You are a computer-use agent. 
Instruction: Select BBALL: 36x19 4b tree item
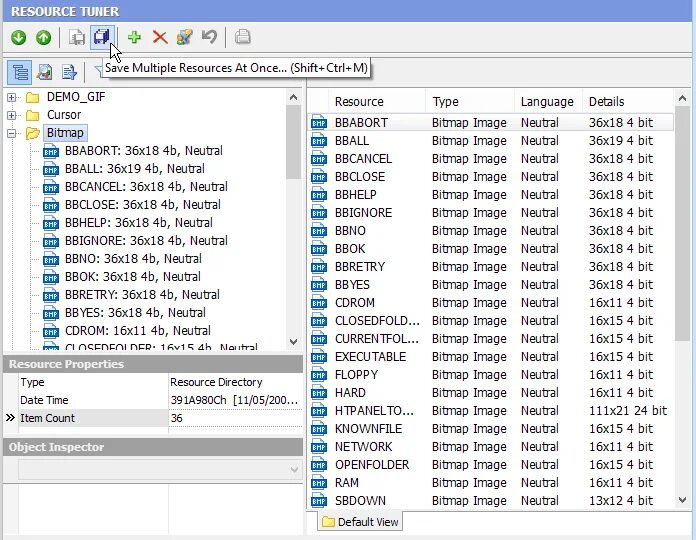click(x=134, y=169)
